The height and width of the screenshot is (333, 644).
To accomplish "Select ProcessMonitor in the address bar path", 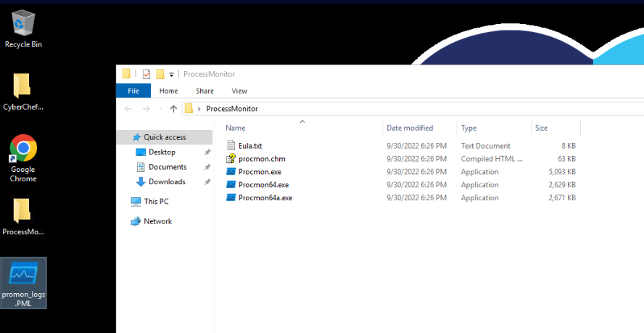I will [232, 109].
